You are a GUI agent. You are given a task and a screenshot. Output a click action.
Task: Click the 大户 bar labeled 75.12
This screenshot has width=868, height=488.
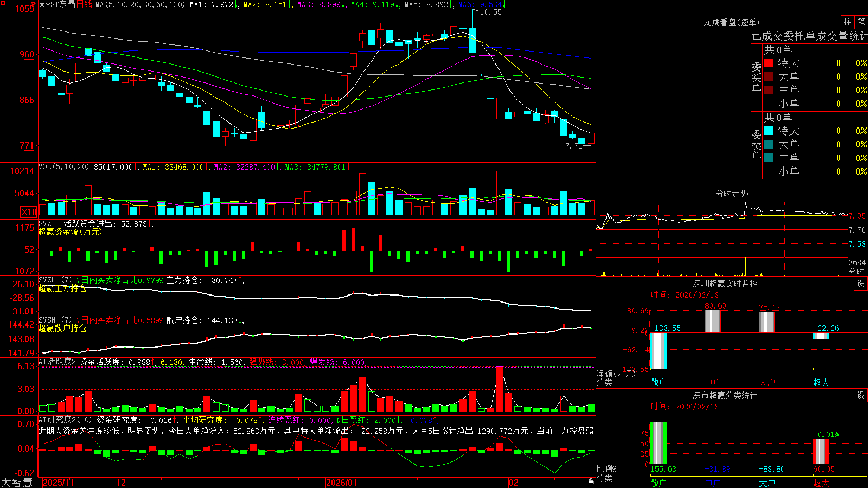[767, 322]
